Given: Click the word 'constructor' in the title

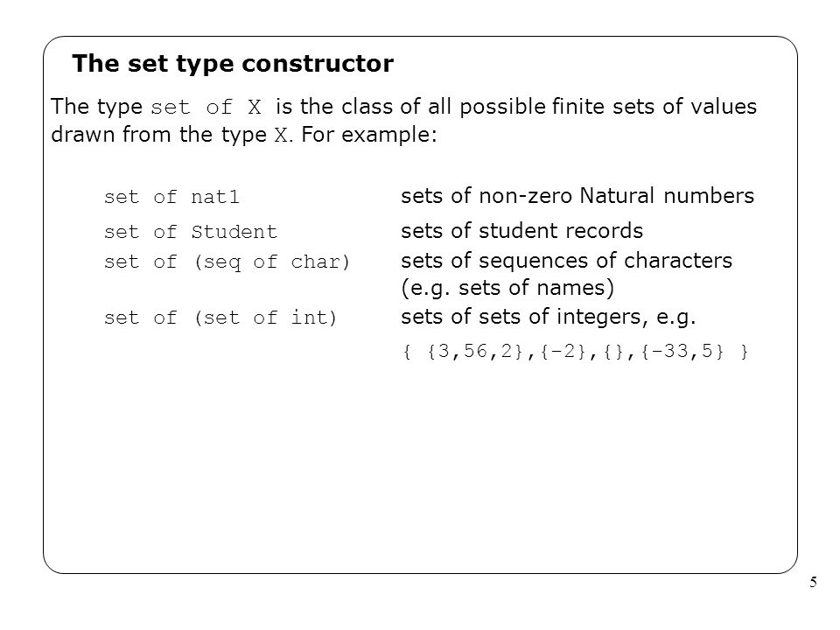Looking at the screenshot, I should point(318,64).
